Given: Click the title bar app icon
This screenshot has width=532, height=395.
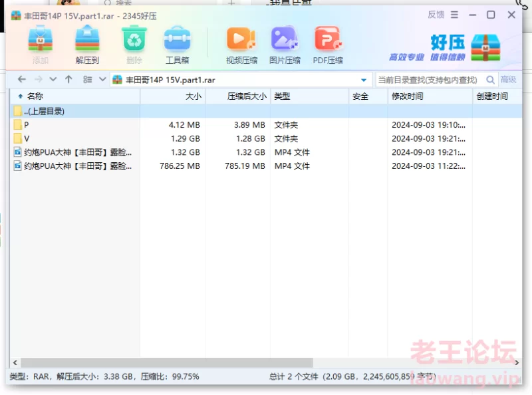Looking at the screenshot, I should click(x=16, y=15).
